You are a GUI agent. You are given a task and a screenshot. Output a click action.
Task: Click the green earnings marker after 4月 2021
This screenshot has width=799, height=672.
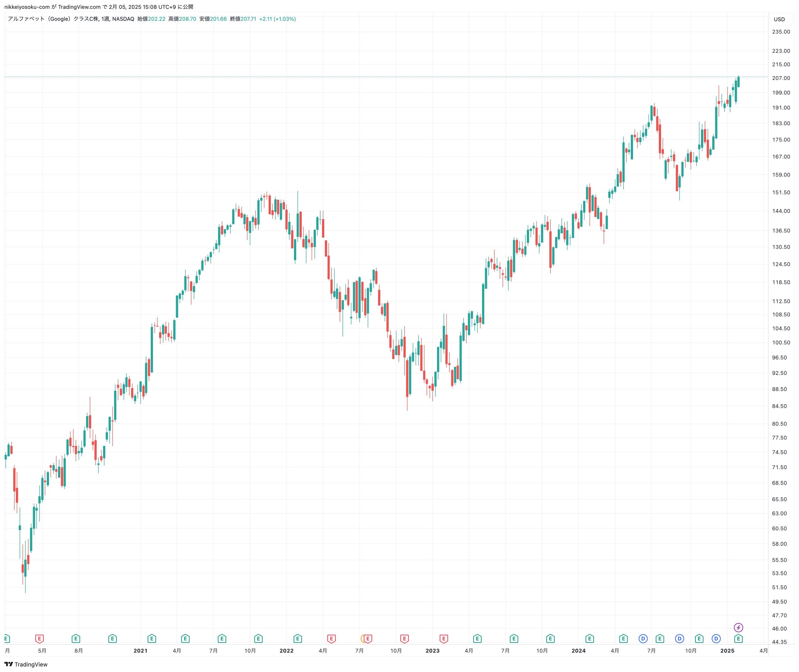[x=185, y=639]
